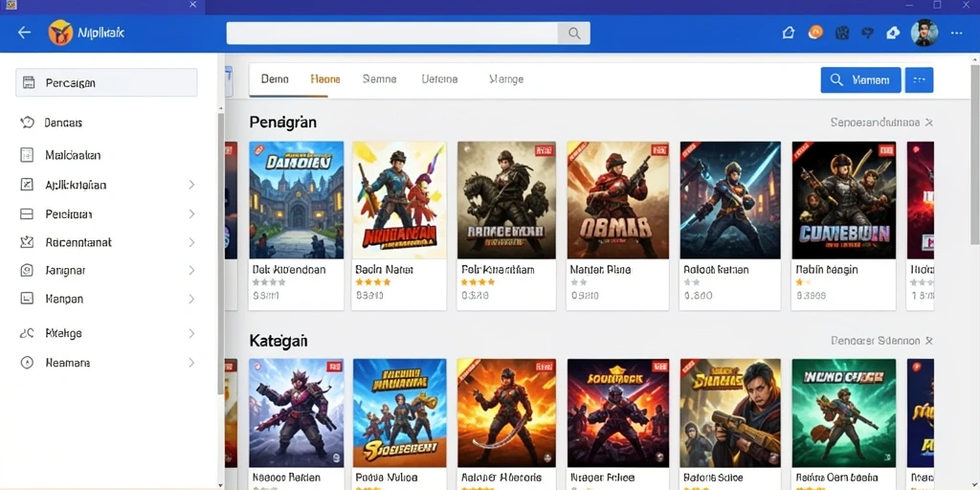Click the sidebar vertical scrollbar
Screen dimensions: 980x490
tap(220, 253)
